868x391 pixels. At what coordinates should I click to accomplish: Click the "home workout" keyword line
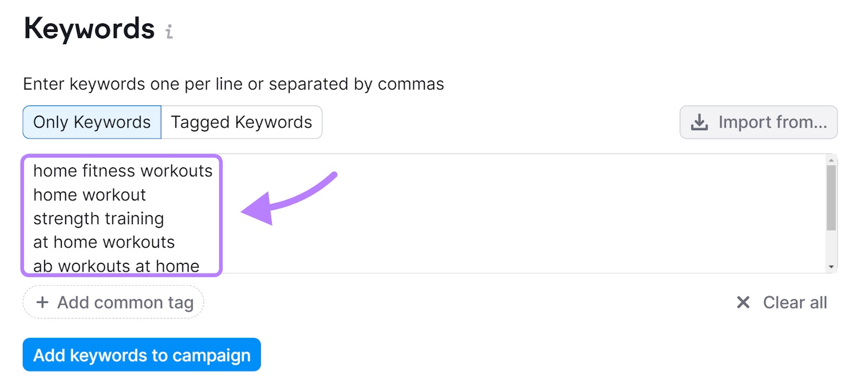90,195
